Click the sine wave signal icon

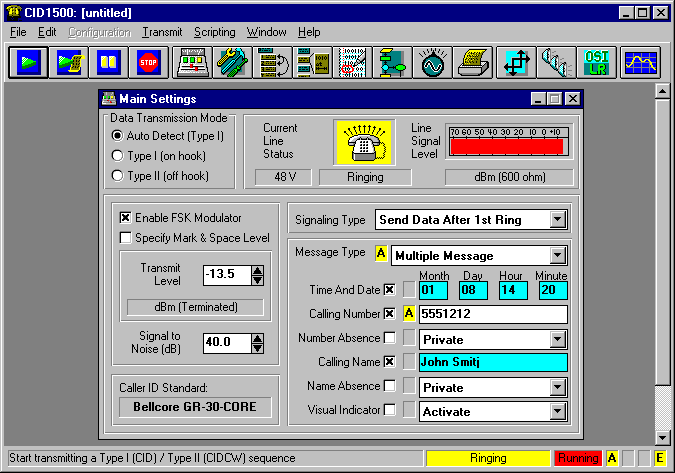click(431, 63)
